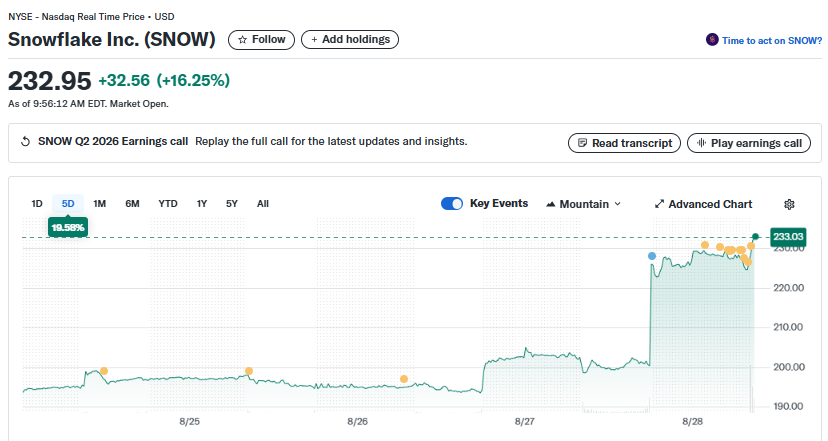Switch chart to 6M range
828x441 pixels.
(133, 204)
